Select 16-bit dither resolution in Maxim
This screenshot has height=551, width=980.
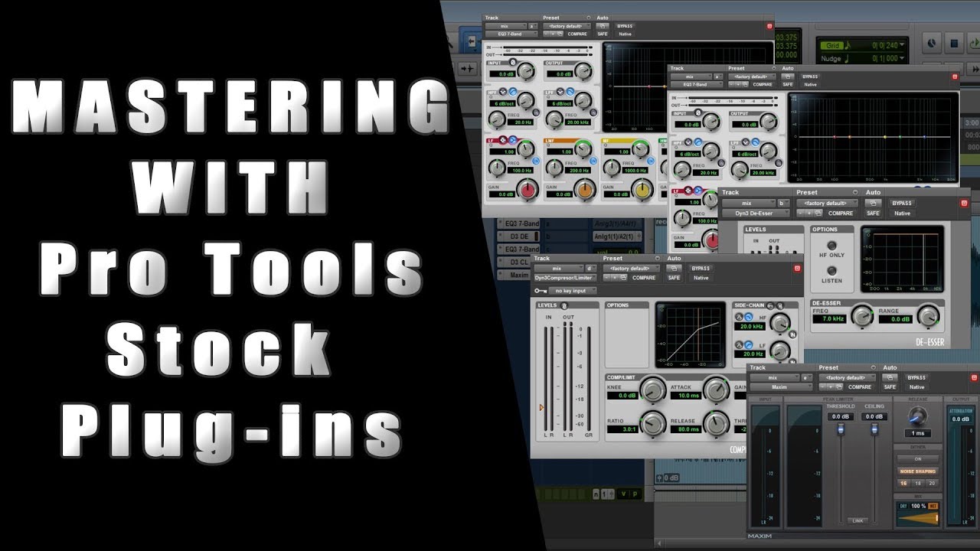pyautogui.click(x=903, y=483)
